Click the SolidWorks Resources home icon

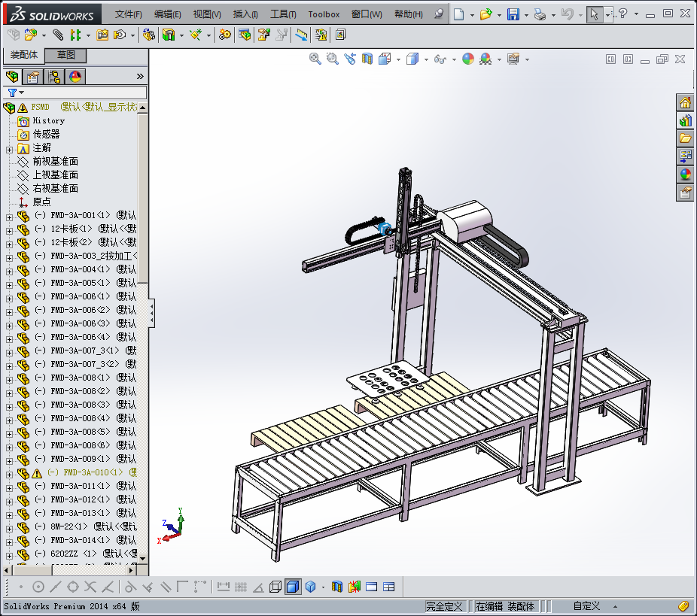(x=685, y=102)
